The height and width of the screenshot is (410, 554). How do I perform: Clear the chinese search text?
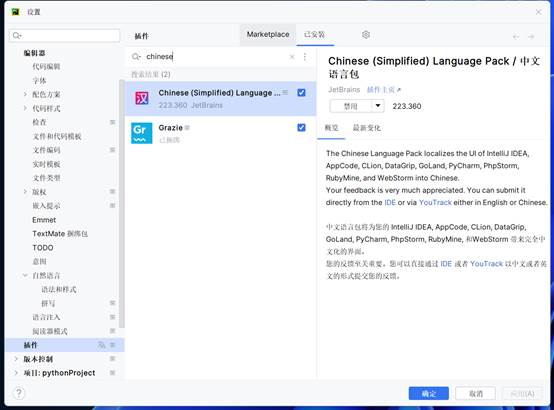[x=292, y=57]
